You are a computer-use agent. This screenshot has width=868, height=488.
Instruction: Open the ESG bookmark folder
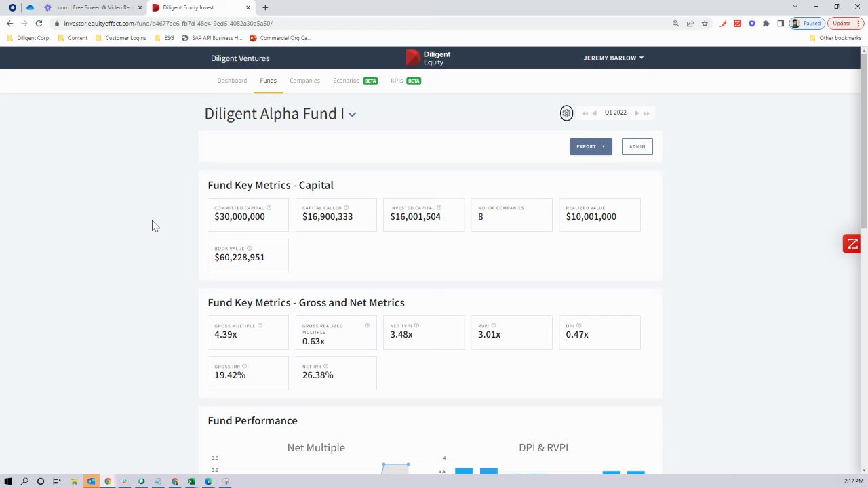(x=164, y=38)
